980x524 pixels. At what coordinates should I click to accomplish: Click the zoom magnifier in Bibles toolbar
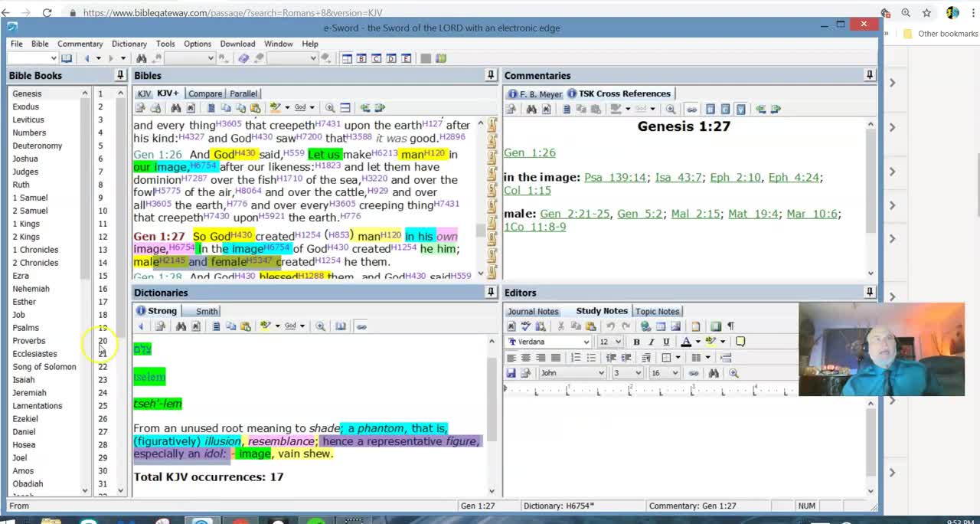[x=330, y=108]
